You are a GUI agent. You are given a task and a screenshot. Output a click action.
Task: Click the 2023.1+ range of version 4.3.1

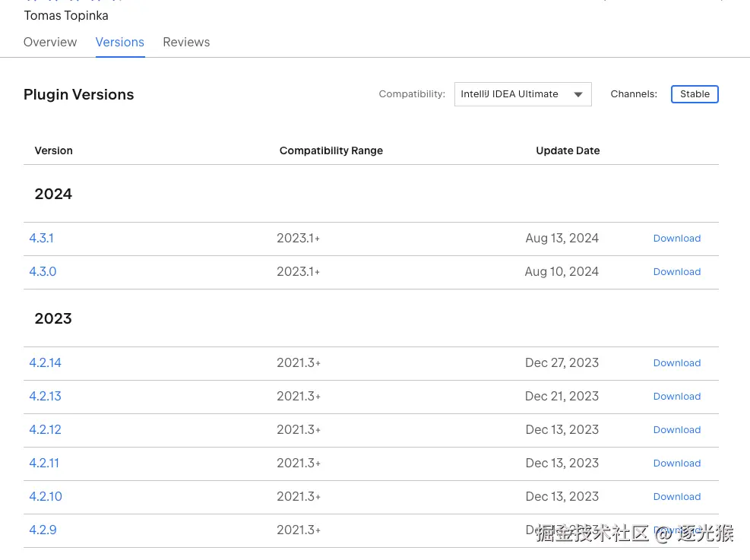(x=298, y=238)
